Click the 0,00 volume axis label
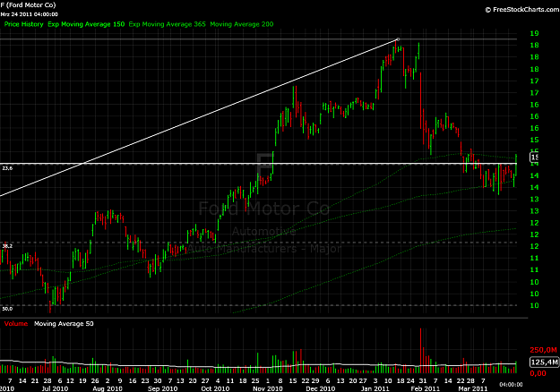The height and width of the screenshot is (392, 560). click(538, 373)
